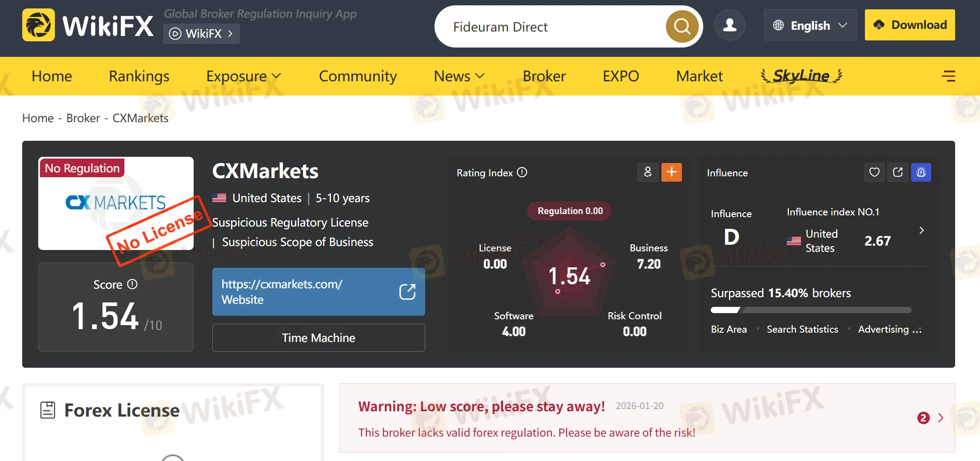Viewport: 980px width, 461px height.
Task: Open the cxmarkets.com website link
Action: [319, 292]
